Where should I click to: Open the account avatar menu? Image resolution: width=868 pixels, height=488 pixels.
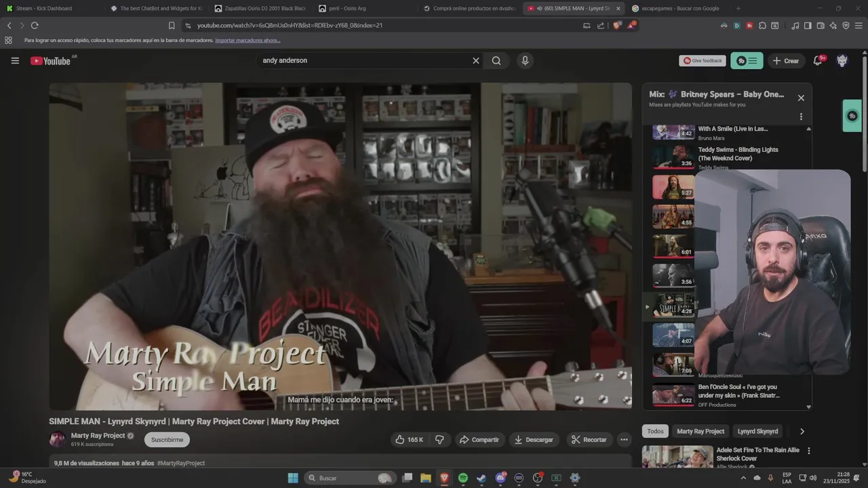coord(842,60)
